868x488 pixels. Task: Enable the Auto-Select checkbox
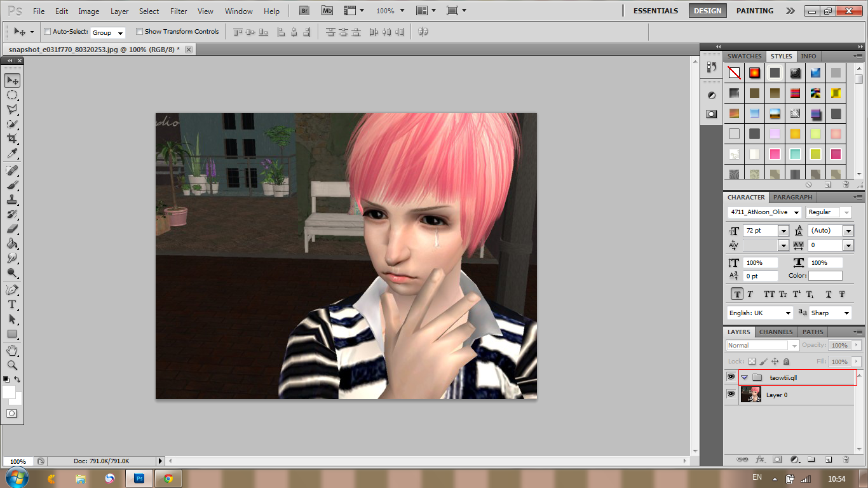(x=47, y=32)
